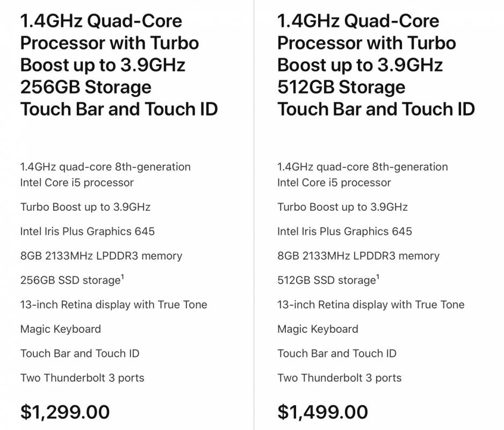Click right 8GB 2133MHz LPDDR3 memory line
Viewport: 504px width, 430px height.
[x=358, y=256]
